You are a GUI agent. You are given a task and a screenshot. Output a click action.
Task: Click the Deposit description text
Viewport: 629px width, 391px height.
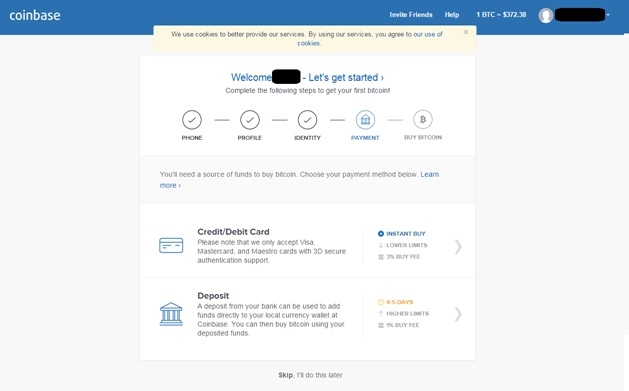[x=271, y=320]
